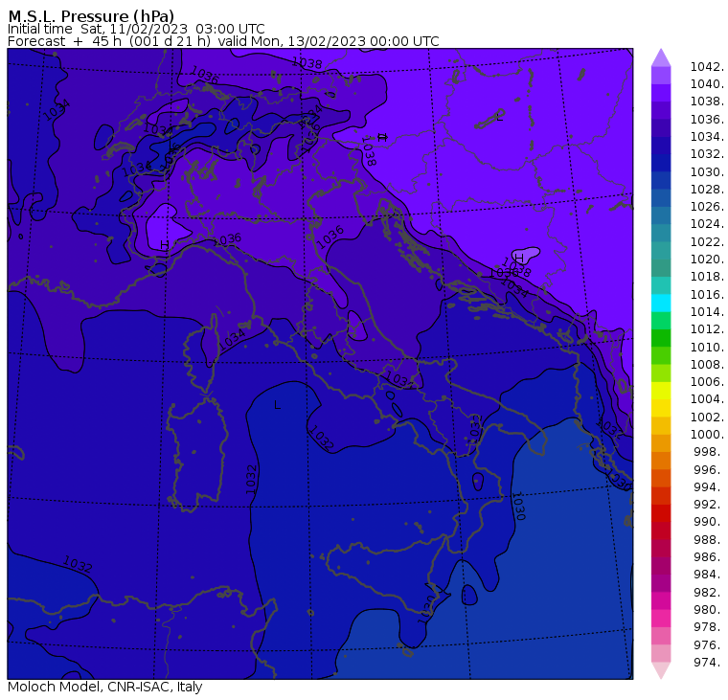The width and height of the screenshot is (728, 700).
Task: Click the '1002.' legend label
Action: coord(707,417)
